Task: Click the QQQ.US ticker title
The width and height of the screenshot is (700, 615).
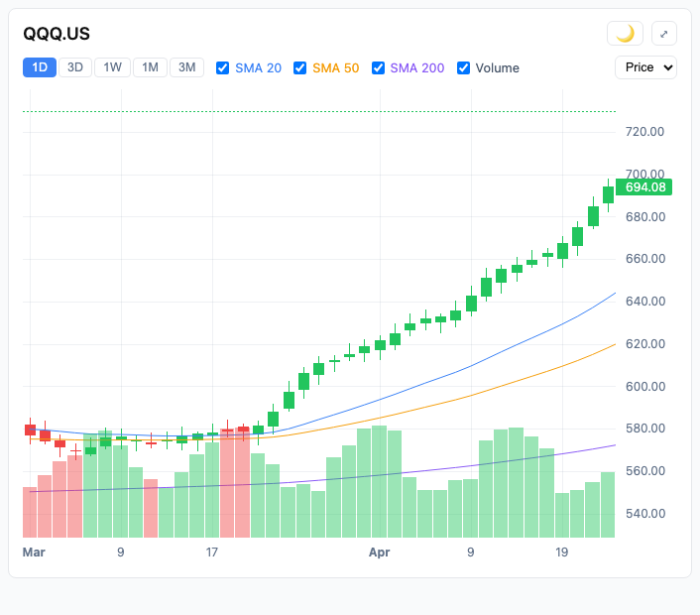Action: coord(57,34)
